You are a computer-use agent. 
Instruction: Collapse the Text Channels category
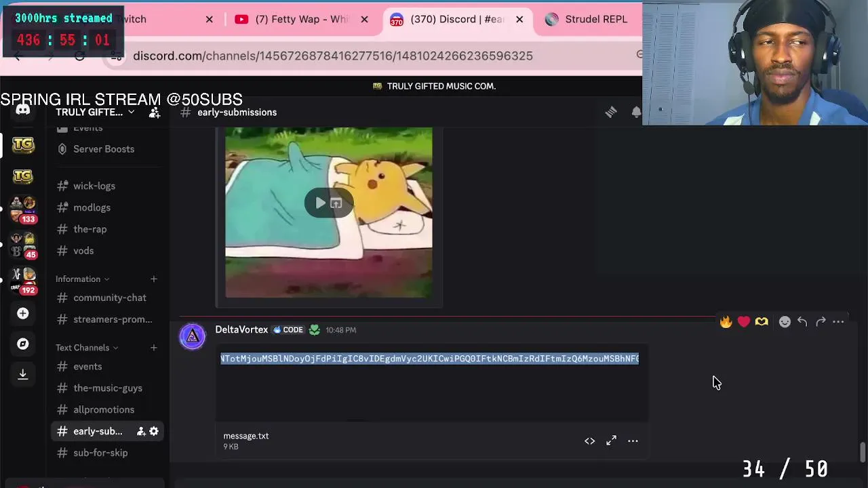coord(87,348)
